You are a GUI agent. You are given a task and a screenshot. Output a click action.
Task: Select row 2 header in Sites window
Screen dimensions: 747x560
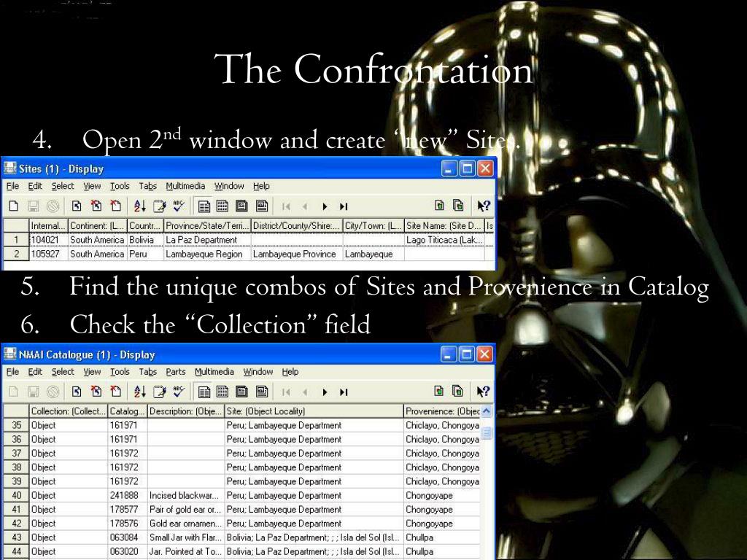pyautogui.click(x=16, y=254)
